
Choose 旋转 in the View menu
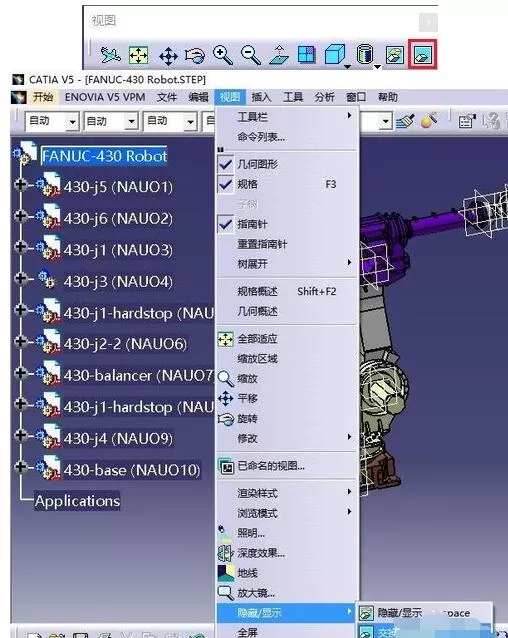[x=287, y=418]
